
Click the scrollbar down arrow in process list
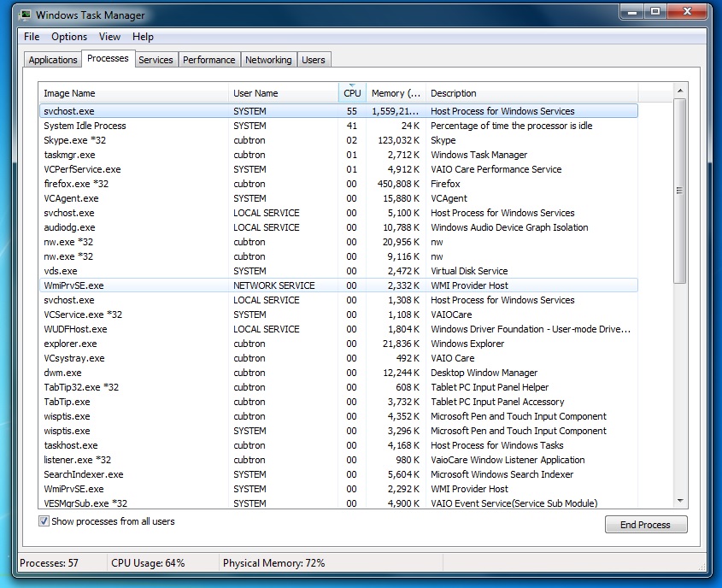[x=680, y=501]
